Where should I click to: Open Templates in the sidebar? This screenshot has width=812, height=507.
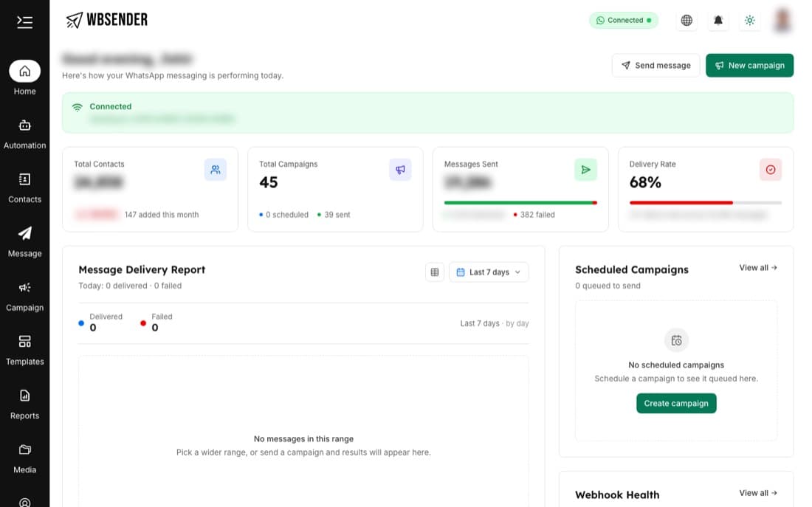(24, 351)
